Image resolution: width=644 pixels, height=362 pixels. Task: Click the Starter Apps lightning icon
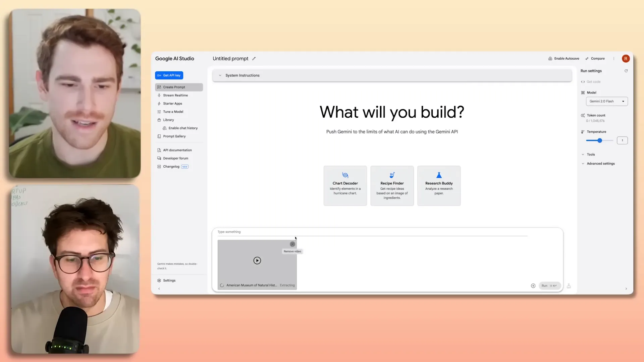[x=159, y=104]
